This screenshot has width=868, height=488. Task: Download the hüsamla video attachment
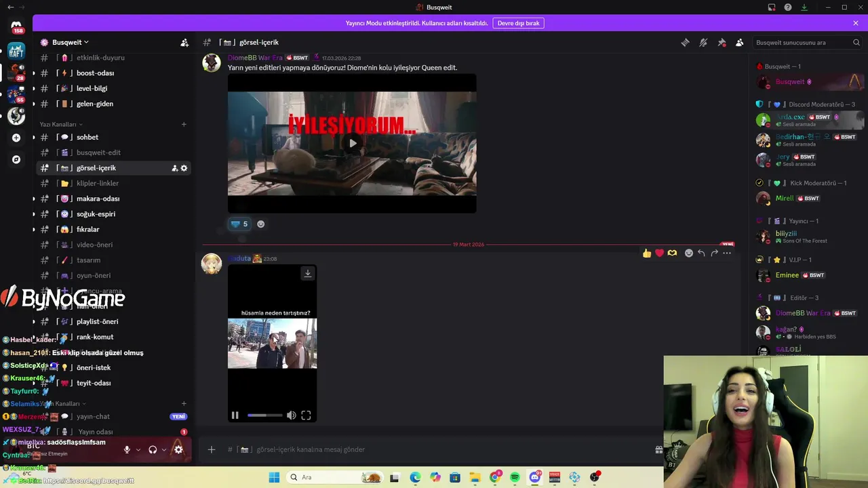pyautogui.click(x=307, y=273)
